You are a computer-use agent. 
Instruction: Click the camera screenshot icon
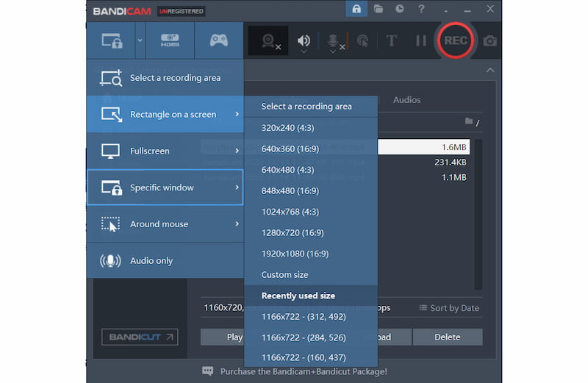pyautogui.click(x=490, y=41)
